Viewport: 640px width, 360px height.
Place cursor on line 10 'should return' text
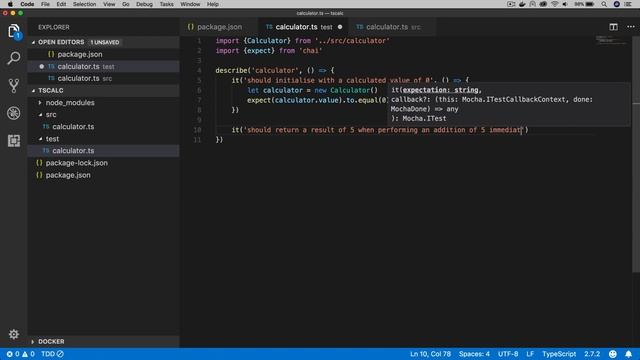(273, 130)
